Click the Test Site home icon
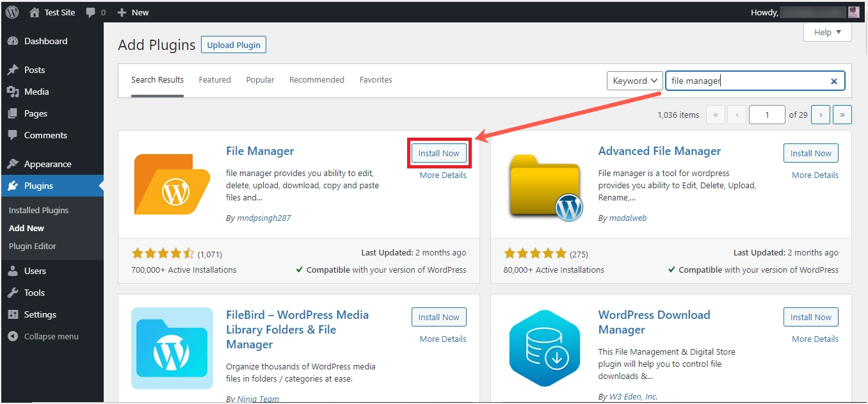 pos(35,12)
